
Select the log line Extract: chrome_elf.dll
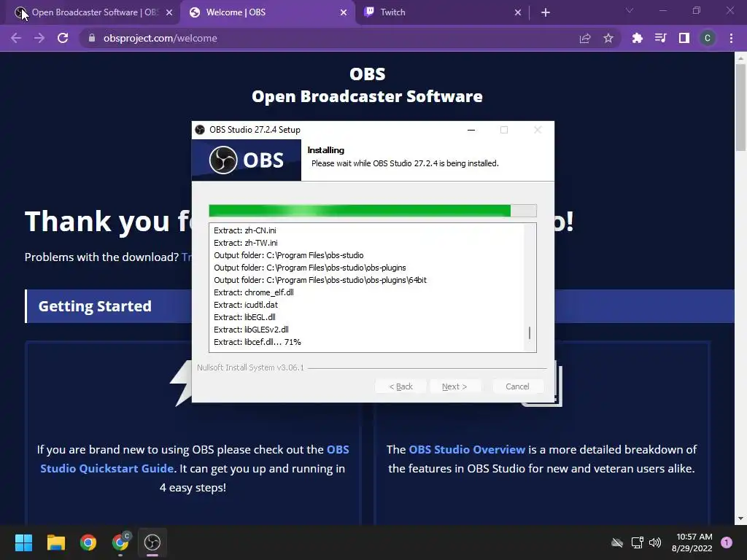click(x=253, y=292)
